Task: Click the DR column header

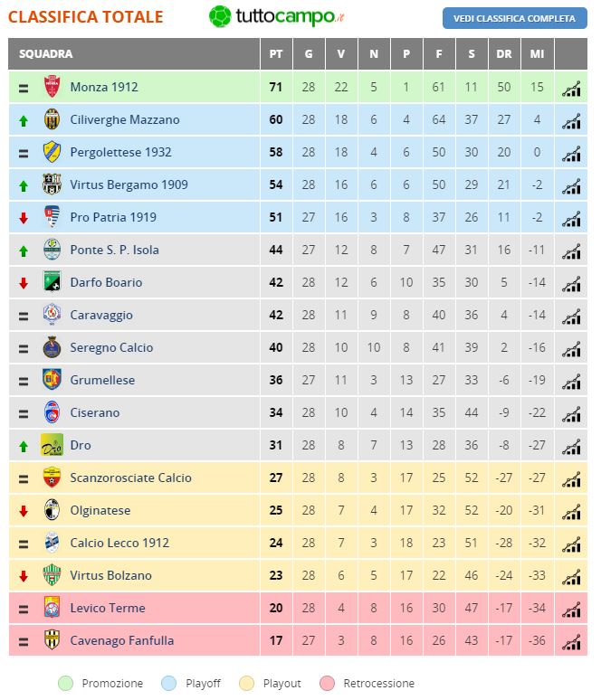Action: (504, 54)
